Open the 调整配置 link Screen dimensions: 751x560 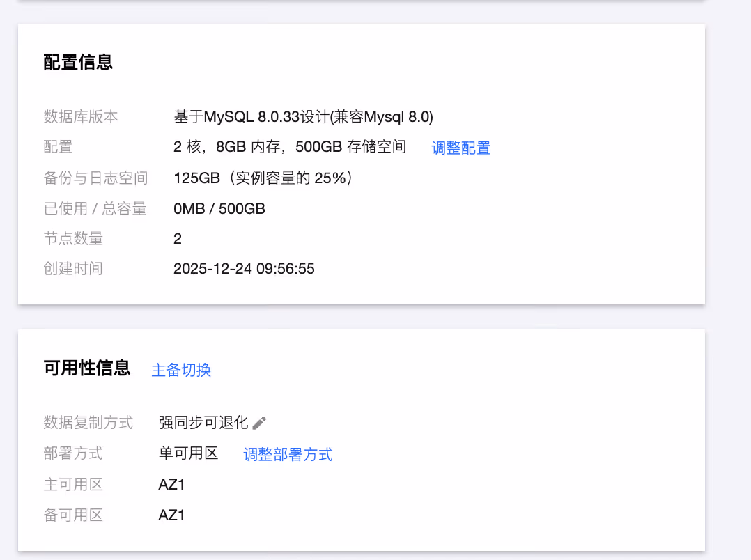coord(460,148)
